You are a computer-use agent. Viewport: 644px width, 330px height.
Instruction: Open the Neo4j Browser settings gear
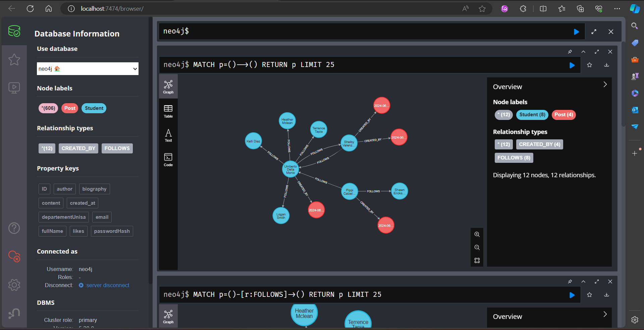pos(14,285)
